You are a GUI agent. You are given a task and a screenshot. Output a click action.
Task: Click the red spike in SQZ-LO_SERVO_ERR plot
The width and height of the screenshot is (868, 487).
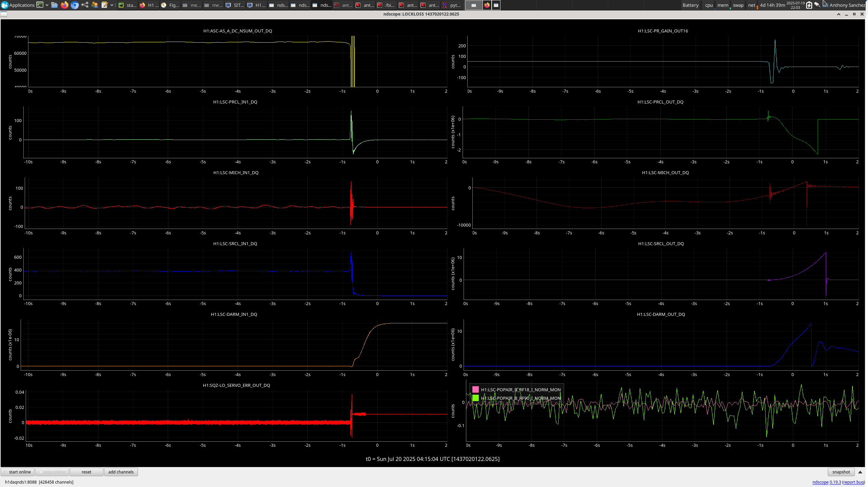coord(351,415)
